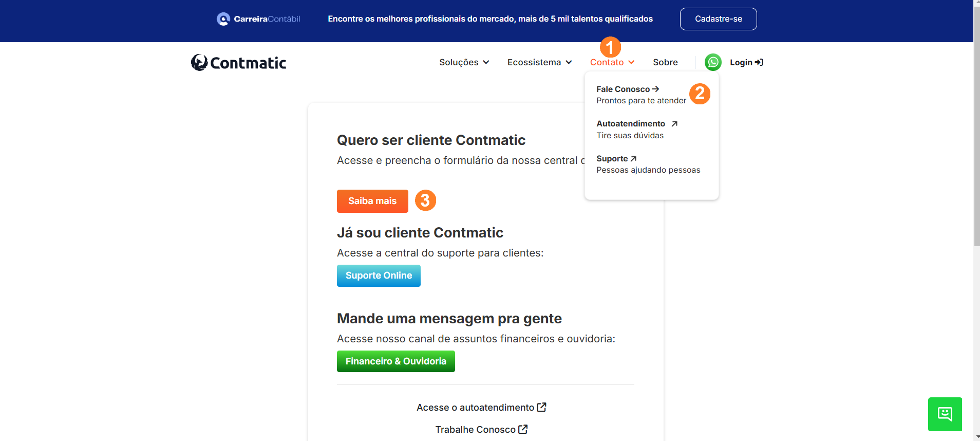The height and width of the screenshot is (441, 980).
Task: Expand the Ecossistema dropdown chevron
Action: (x=569, y=62)
